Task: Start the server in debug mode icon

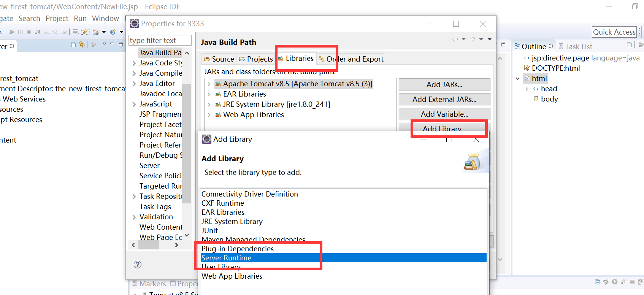Action: 606,282
